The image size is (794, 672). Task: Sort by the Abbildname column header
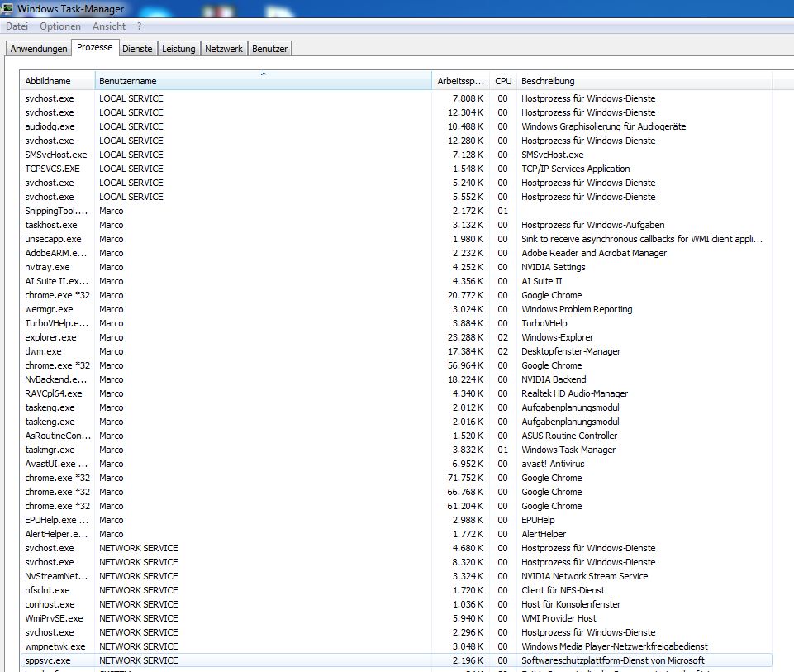pos(58,81)
